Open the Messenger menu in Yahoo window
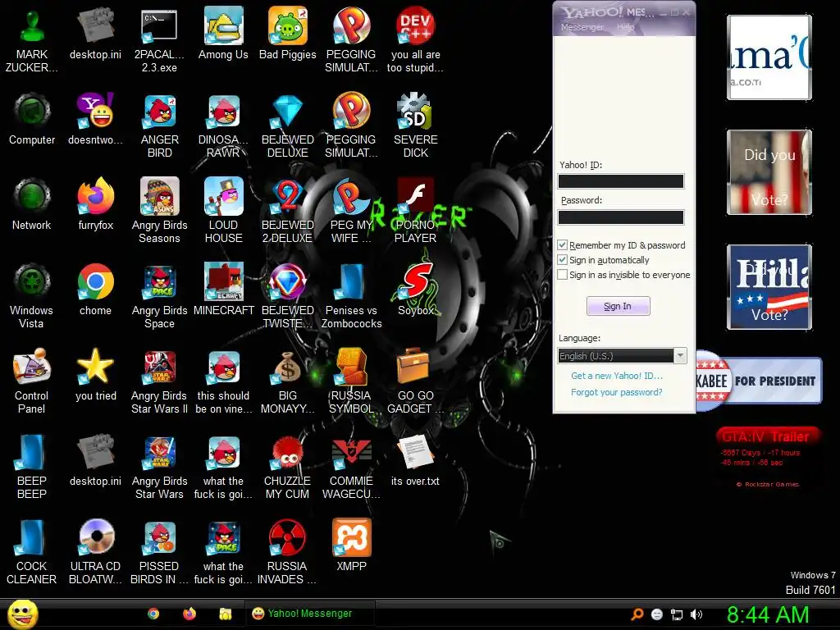This screenshot has width=840, height=630. pos(582,27)
